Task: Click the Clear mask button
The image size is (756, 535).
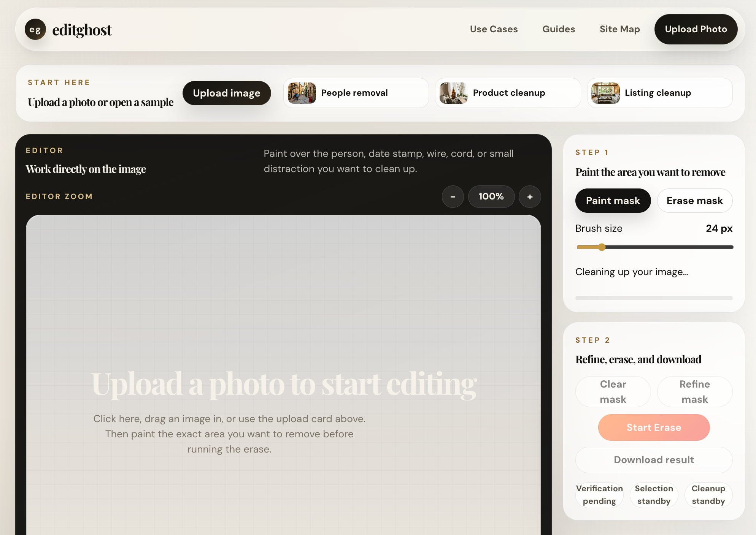Action: pyautogui.click(x=613, y=392)
